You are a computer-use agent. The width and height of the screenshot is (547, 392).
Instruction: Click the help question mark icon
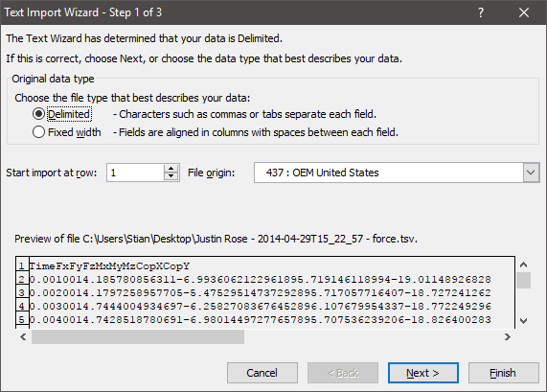click(x=481, y=12)
